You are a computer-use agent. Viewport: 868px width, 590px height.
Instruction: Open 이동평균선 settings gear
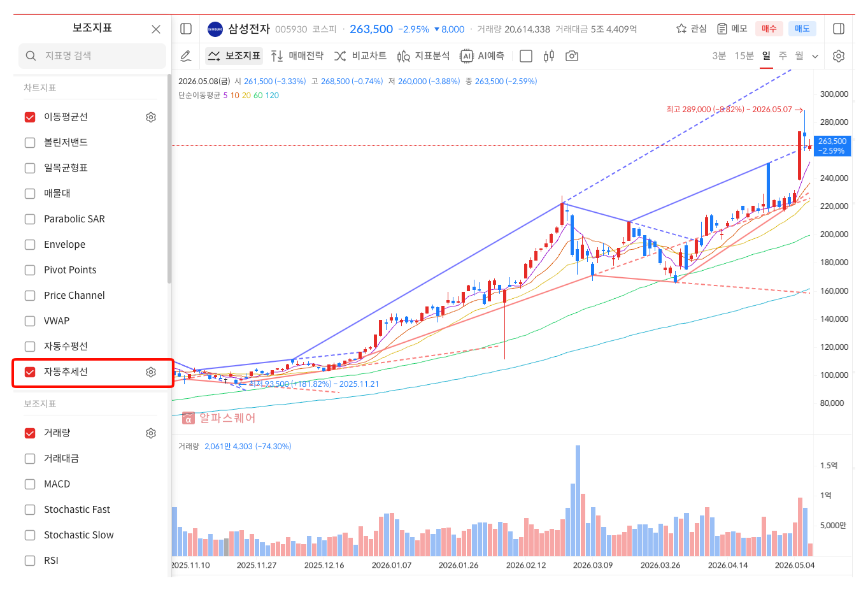(x=151, y=117)
